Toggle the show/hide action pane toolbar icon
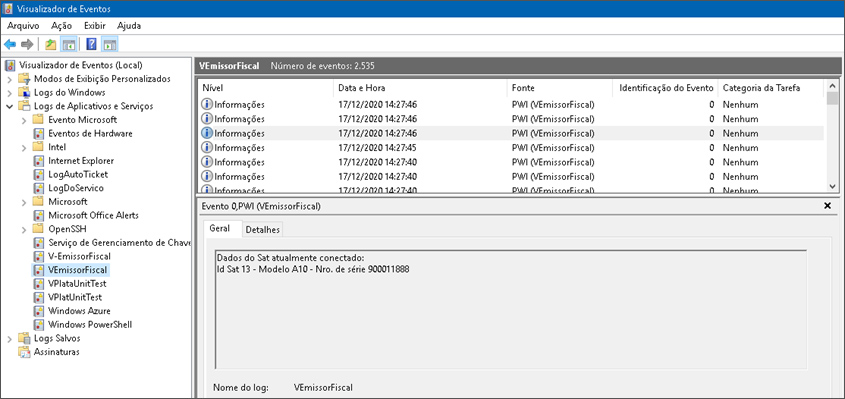The width and height of the screenshot is (845, 399). (x=109, y=44)
